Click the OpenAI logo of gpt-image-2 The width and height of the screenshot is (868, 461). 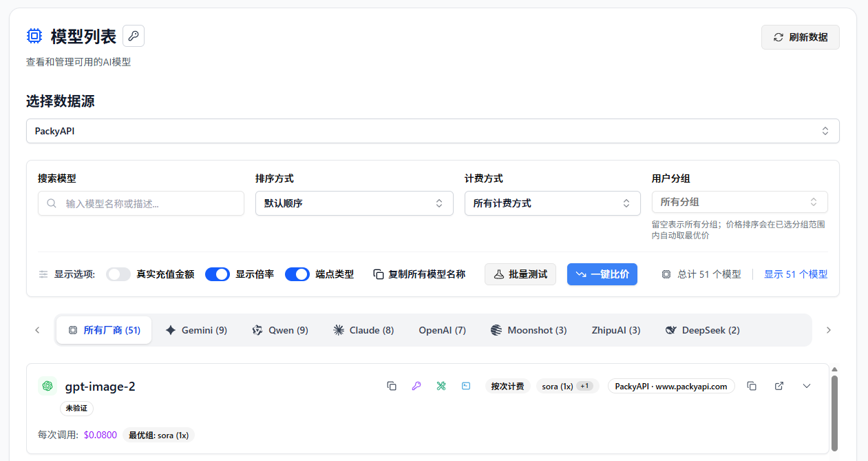[47, 386]
